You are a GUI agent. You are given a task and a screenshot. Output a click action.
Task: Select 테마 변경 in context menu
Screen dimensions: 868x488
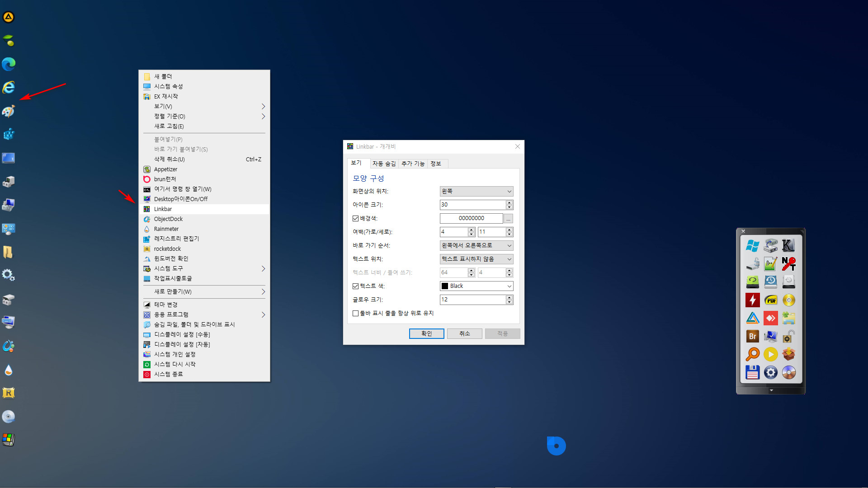tap(204, 305)
